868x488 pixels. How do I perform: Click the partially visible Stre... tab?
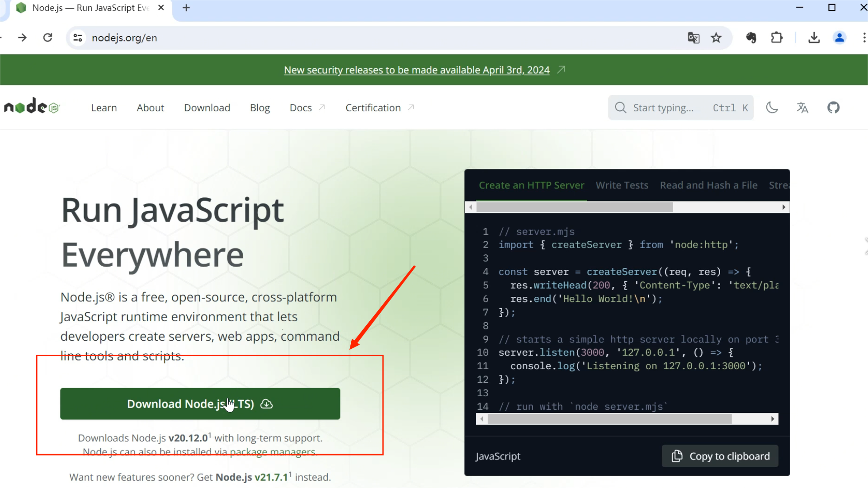tap(779, 185)
